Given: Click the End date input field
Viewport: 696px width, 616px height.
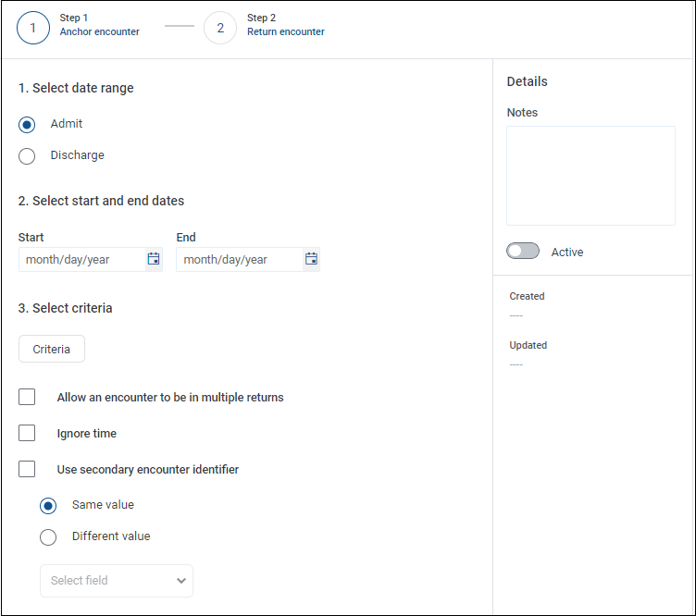Looking at the screenshot, I should (x=239, y=260).
